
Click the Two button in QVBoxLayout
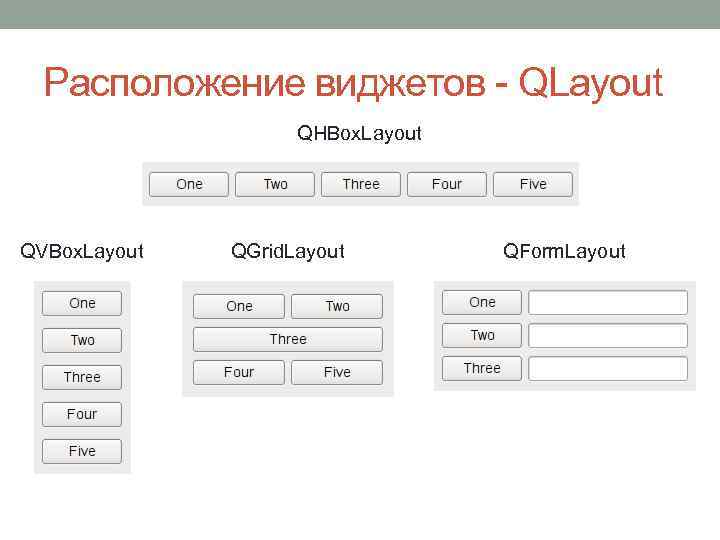pos(82,340)
